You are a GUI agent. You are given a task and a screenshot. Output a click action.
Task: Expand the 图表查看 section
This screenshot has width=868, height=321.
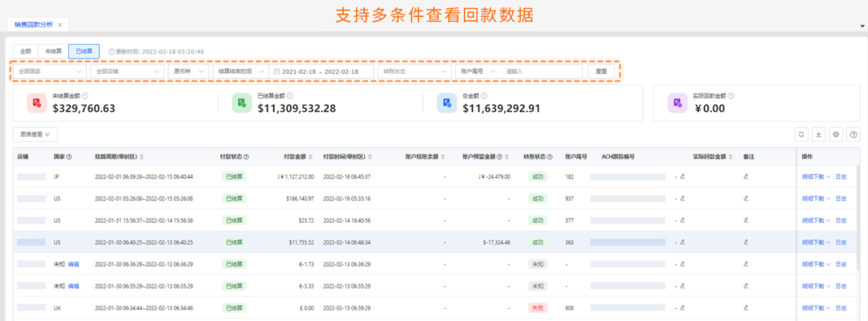[x=35, y=134]
